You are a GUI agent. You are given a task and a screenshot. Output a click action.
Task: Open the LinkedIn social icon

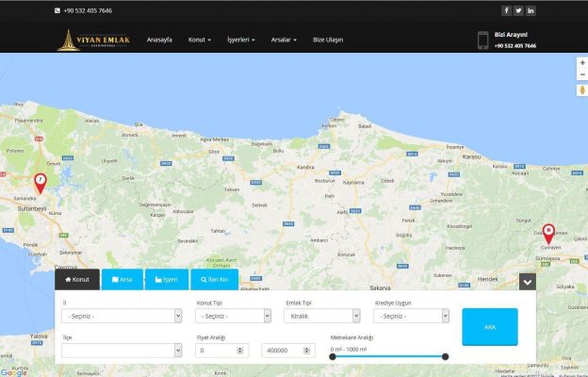(531, 10)
